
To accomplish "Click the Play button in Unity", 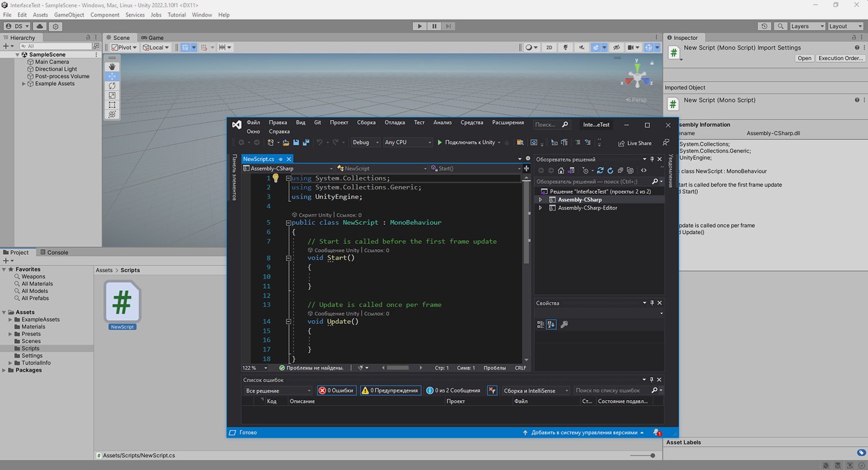I will pyautogui.click(x=419, y=26).
